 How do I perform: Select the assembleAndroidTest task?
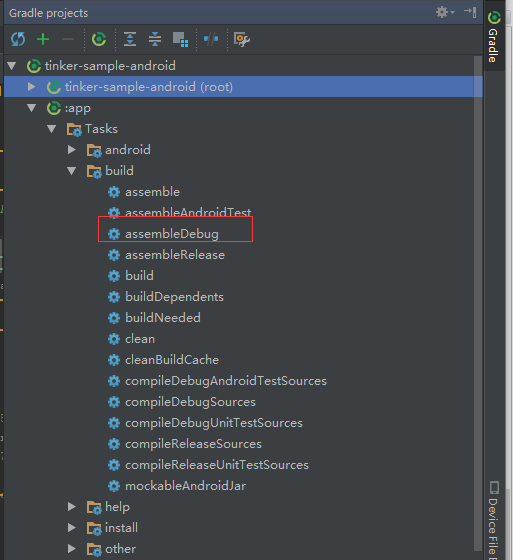point(188,212)
